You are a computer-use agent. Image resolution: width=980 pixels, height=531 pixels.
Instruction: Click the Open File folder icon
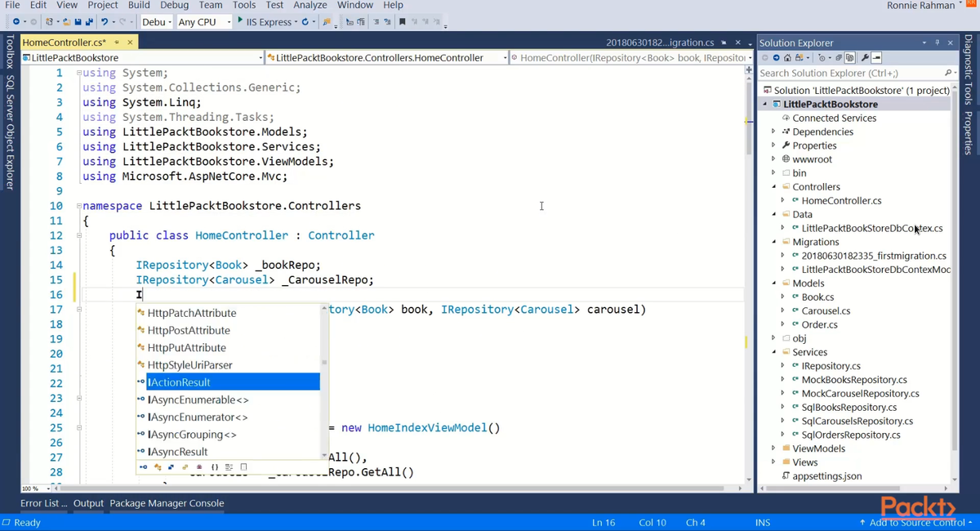(67, 22)
